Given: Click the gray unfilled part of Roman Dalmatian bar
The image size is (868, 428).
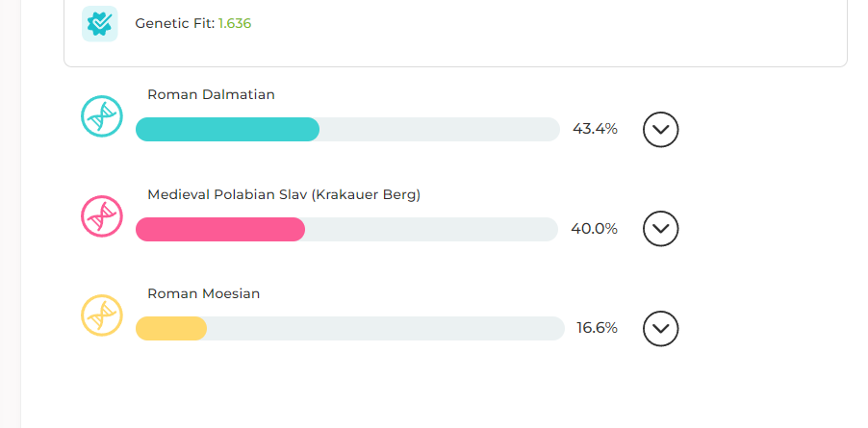Looking at the screenshot, I should [x=440, y=130].
